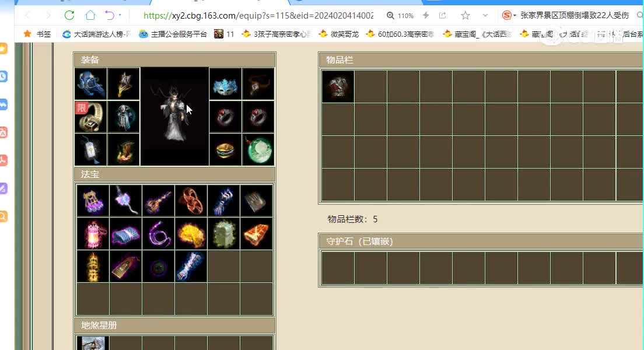The width and height of the screenshot is (644, 350).
Task: Reload the current page
Action: click(x=69, y=16)
